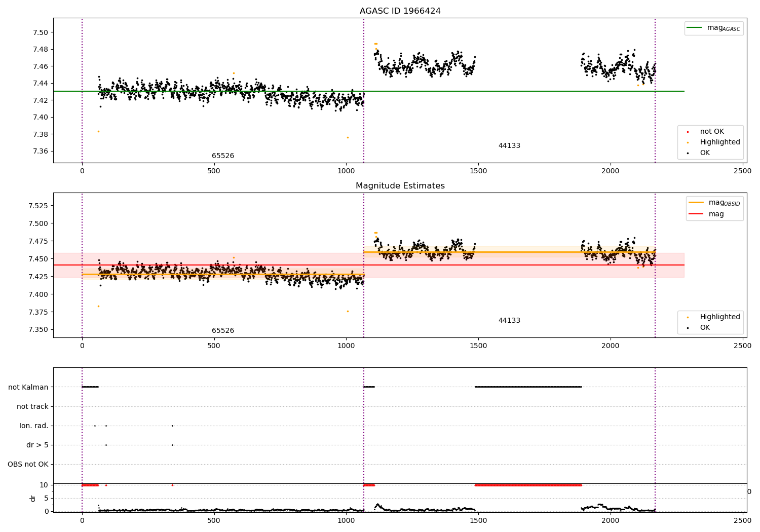Select the mag AGASC legend label
The width and height of the screenshot is (760, 532).
click(x=724, y=28)
